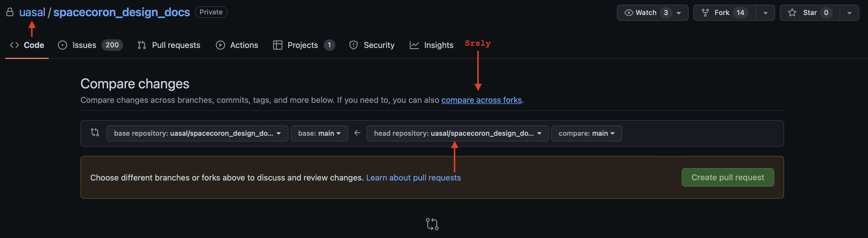
Task: Click the Issues counter showing 200
Action: [112, 45]
